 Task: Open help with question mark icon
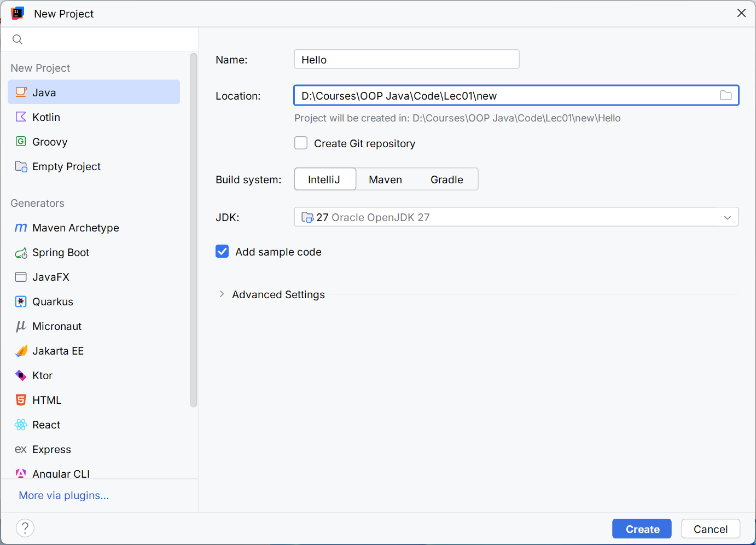coord(25,528)
